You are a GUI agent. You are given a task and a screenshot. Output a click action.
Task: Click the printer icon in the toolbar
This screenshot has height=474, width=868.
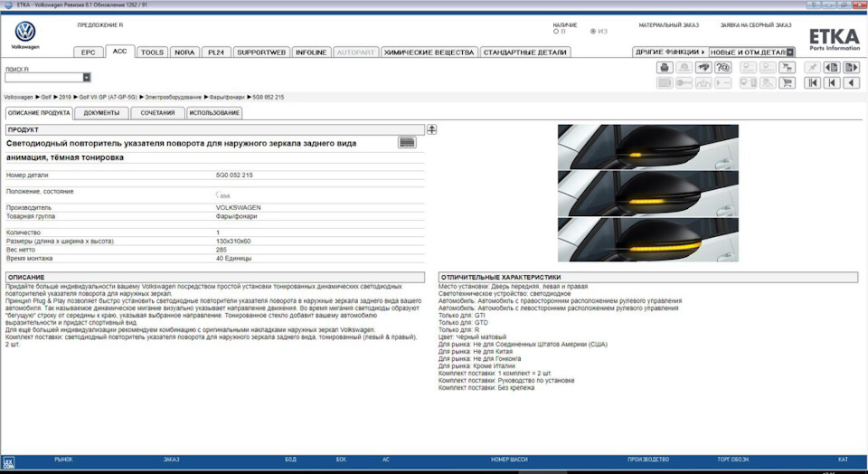665,68
